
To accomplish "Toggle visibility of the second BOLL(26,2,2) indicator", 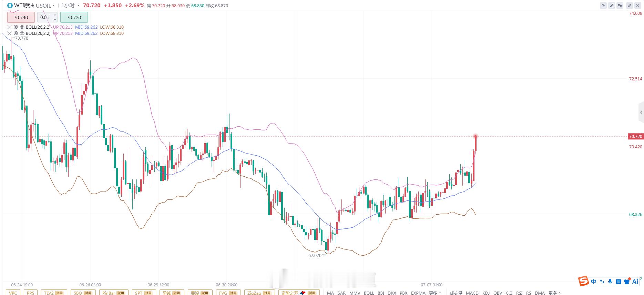I will 22,33.
